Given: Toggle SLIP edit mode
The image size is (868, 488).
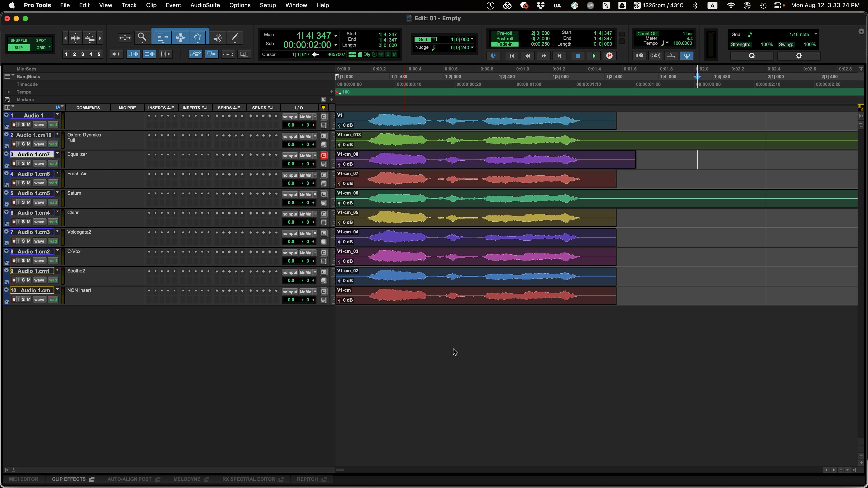Looking at the screenshot, I should (19, 48).
